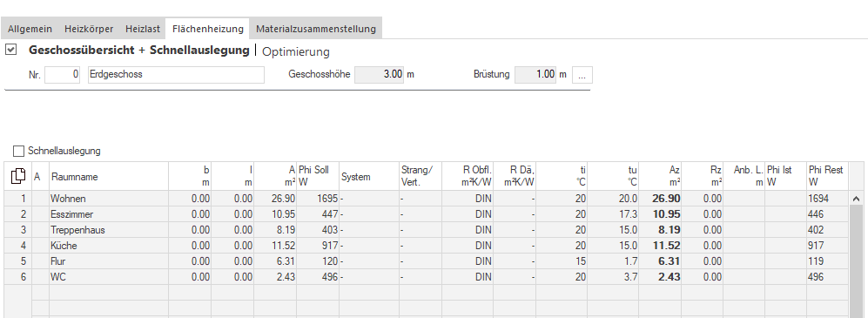This screenshot has width=868, height=318.
Task: Click the Phi Rest value 119
Action: click(x=827, y=261)
